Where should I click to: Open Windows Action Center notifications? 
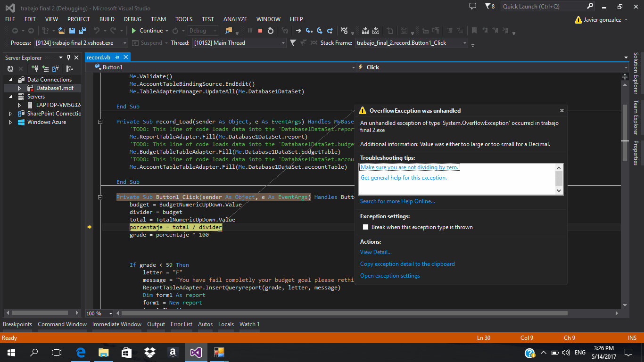pyautogui.click(x=628, y=352)
